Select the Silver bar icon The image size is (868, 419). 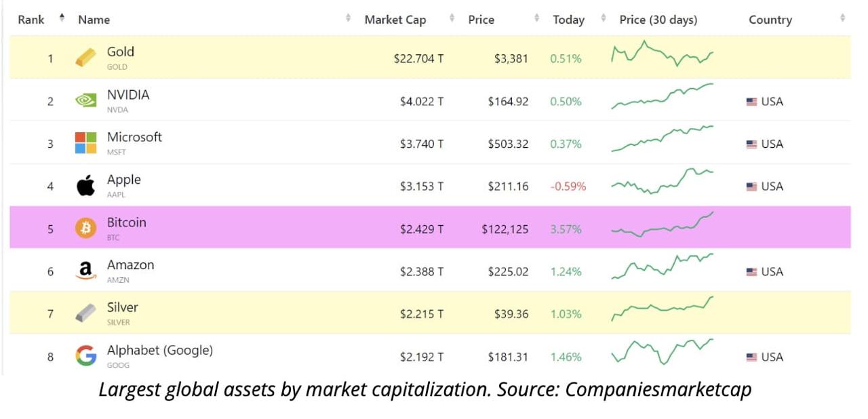coord(85,313)
